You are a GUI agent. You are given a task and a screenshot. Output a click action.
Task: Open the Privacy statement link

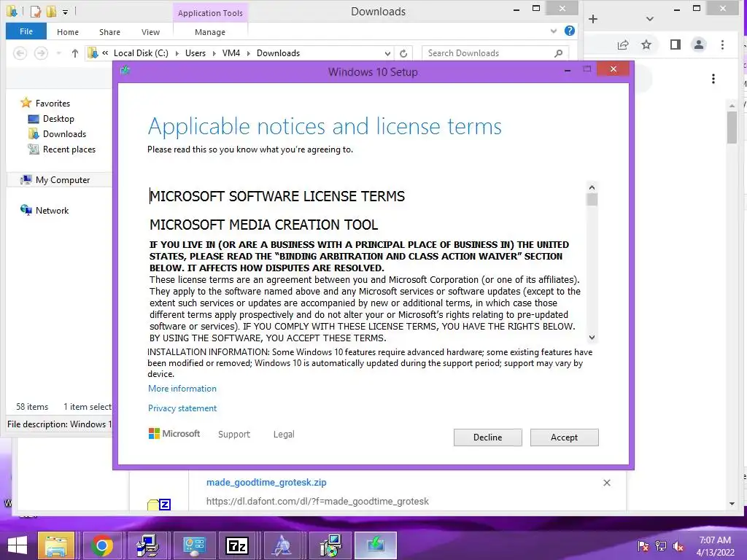click(x=182, y=408)
